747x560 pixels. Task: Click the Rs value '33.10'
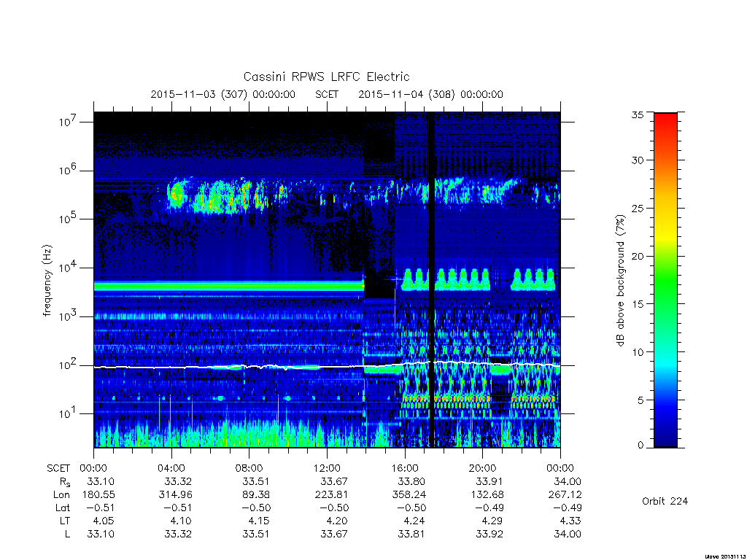(101, 481)
